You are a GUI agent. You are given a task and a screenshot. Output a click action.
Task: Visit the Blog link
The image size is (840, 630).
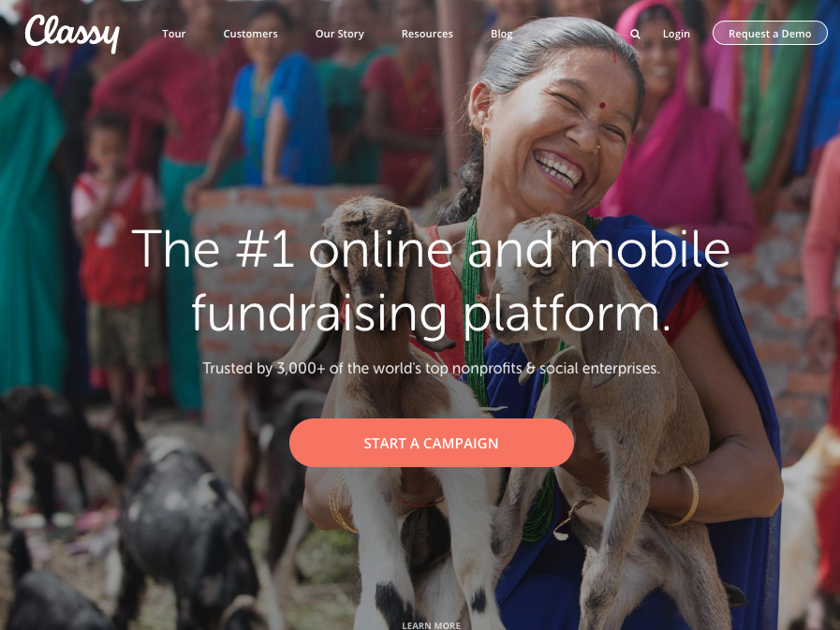501,34
